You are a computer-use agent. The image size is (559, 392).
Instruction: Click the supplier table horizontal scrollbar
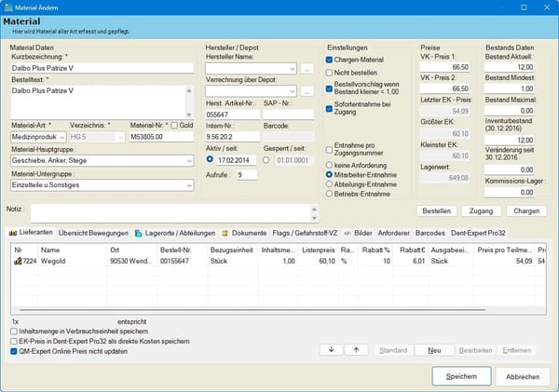tap(252, 310)
